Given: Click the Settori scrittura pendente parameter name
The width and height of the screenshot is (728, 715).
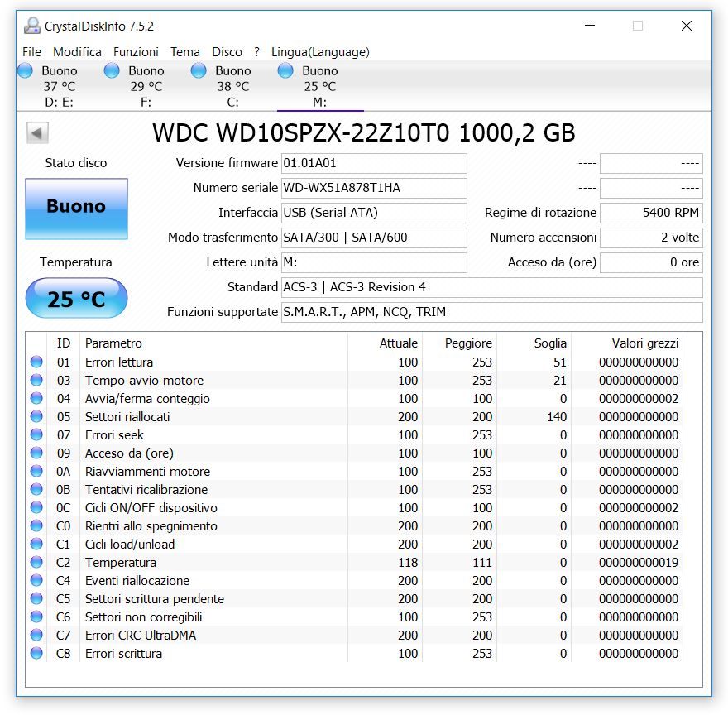Looking at the screenshot, I should pos(155,599).
